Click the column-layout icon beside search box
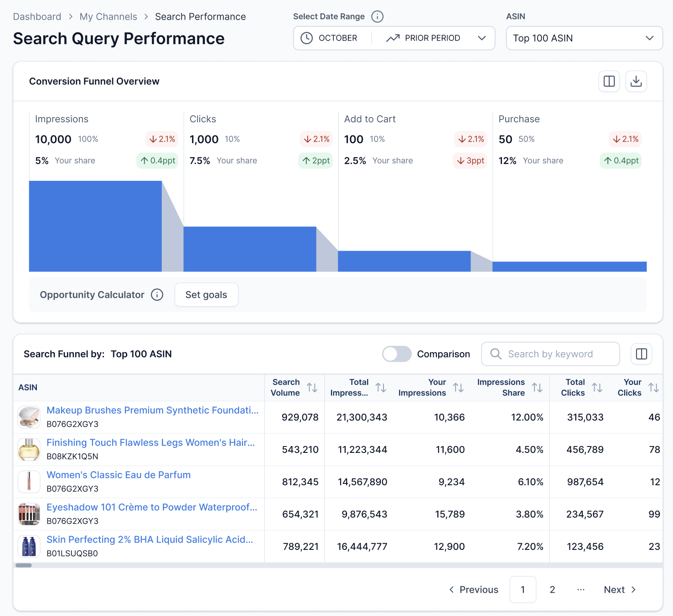The image size is (673, 616). (642, 354)
